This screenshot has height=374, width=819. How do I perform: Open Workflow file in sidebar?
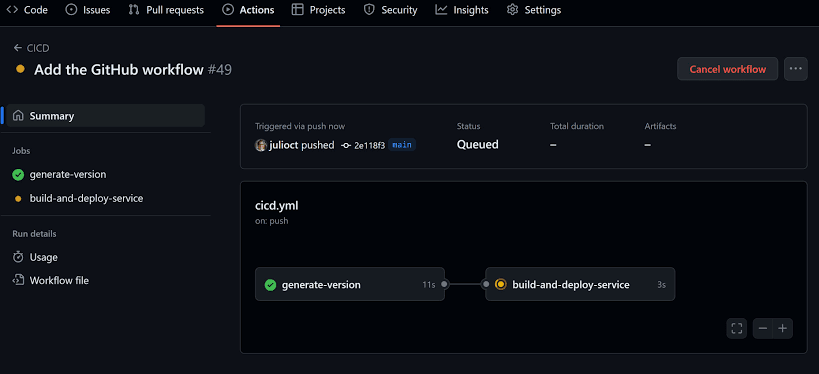coord(51,280)
